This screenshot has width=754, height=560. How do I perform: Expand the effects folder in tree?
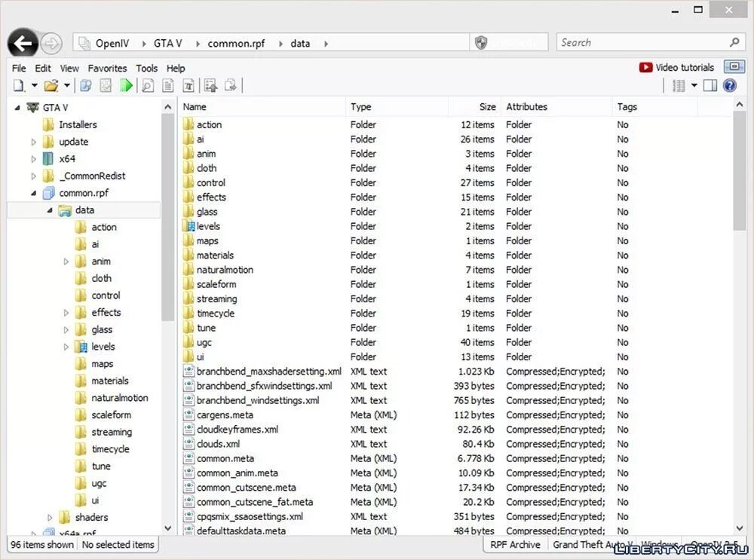point(66,313)
